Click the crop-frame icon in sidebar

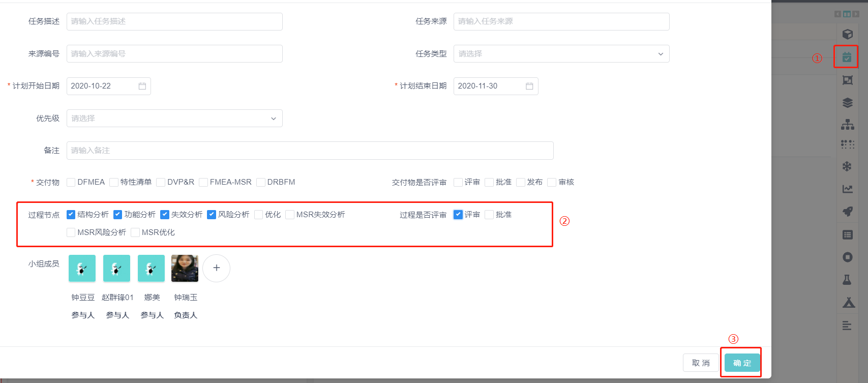click(x=847, y=80)
